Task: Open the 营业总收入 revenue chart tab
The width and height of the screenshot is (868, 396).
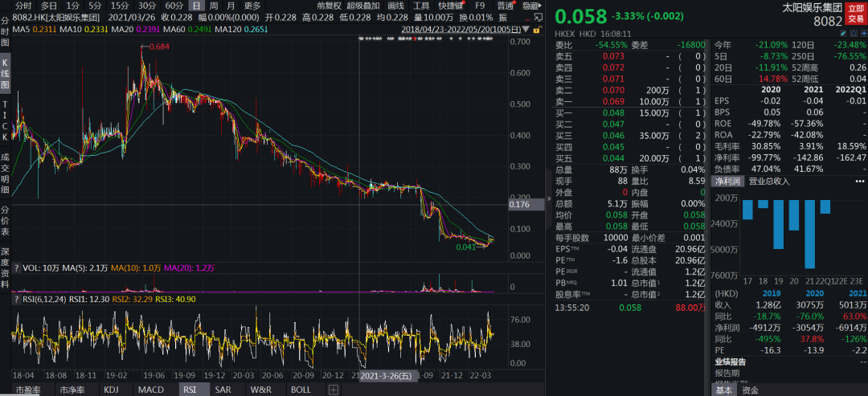Action: point(769,182)
